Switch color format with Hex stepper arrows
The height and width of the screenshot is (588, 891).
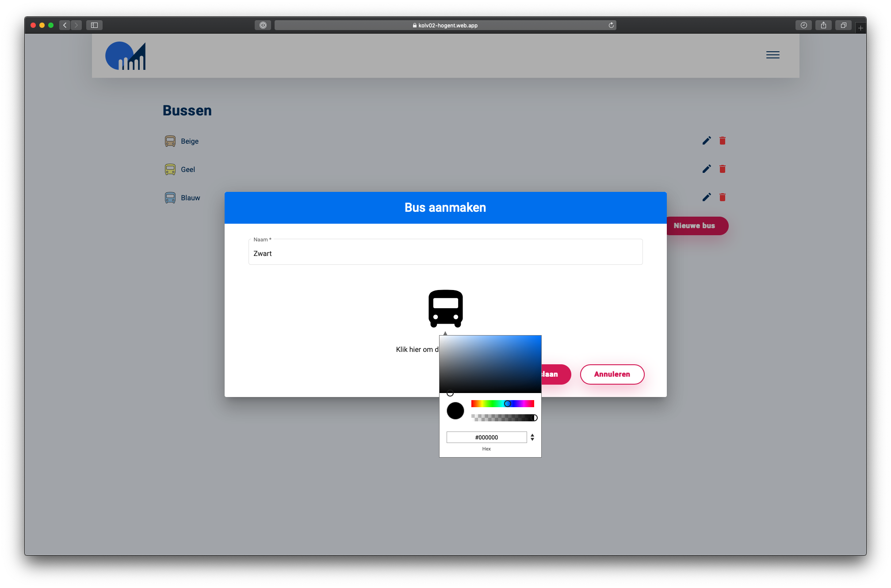(532, 437)
